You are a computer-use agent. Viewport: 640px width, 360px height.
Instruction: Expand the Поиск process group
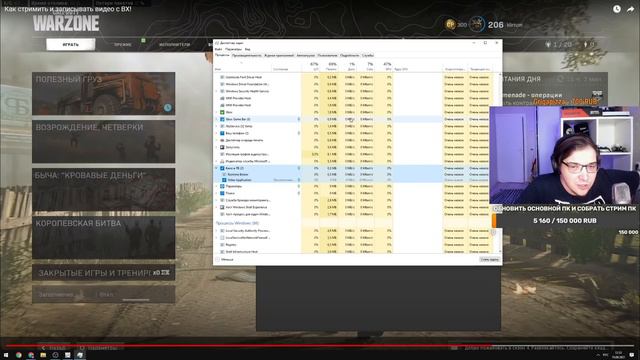pos(217,193)
